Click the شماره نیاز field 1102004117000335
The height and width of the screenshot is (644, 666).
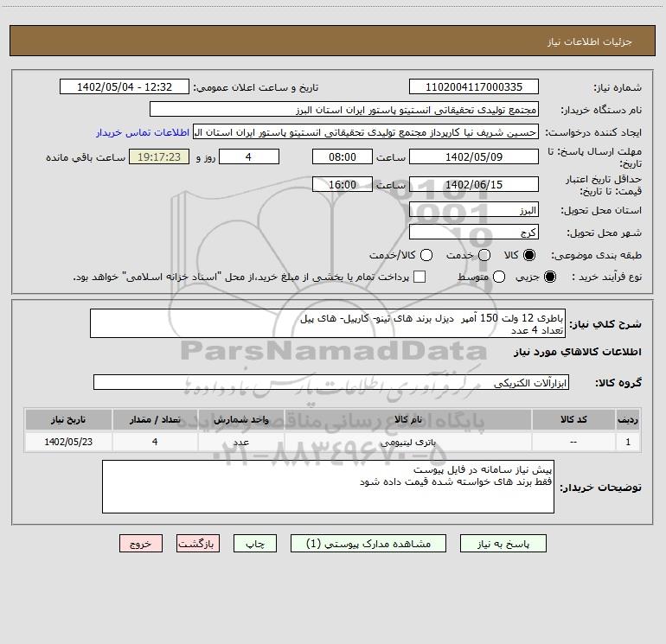pyautogui.click(x=474, y=86)
